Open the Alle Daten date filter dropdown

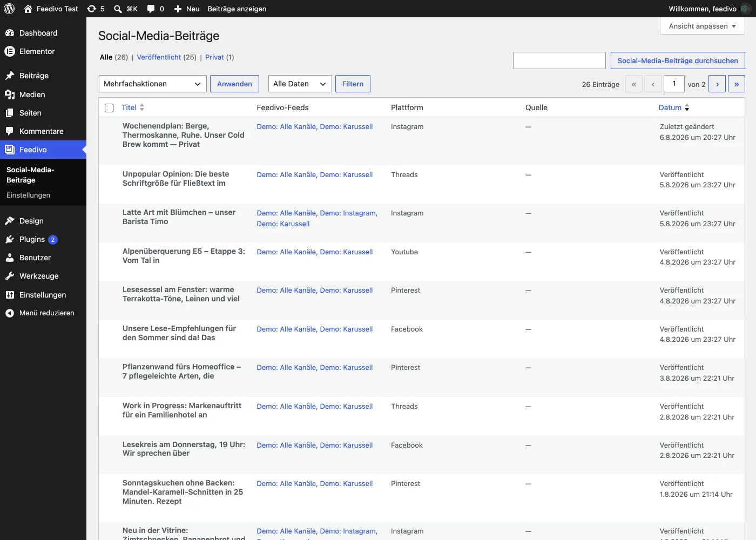(300, 84)
